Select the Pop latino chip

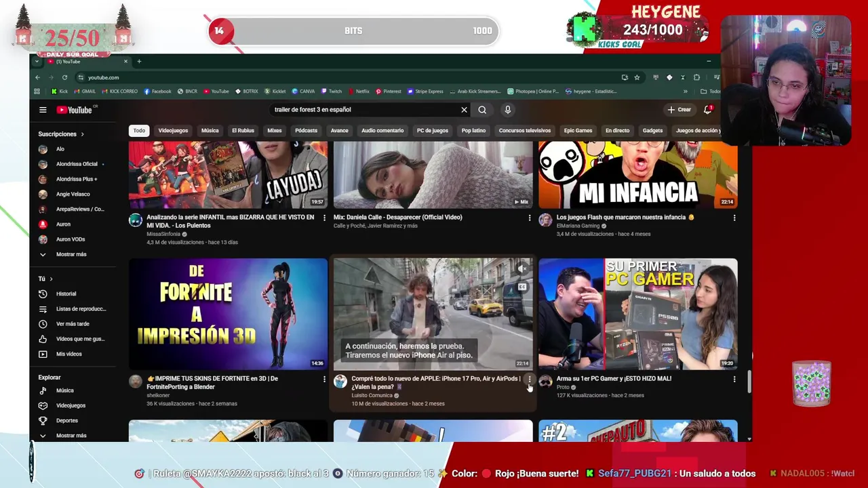pos(473,131)
